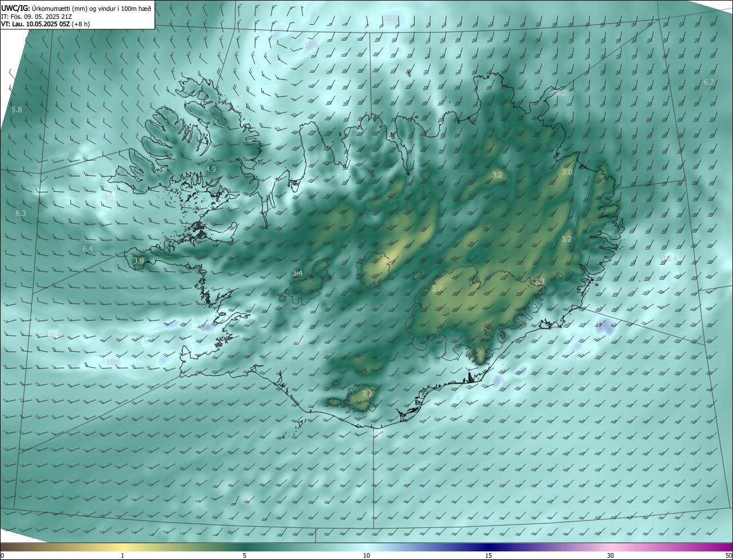Click the "1" tick label on colour scale
This screenshot has height=560, width=733.
click(x=123, y=555)
